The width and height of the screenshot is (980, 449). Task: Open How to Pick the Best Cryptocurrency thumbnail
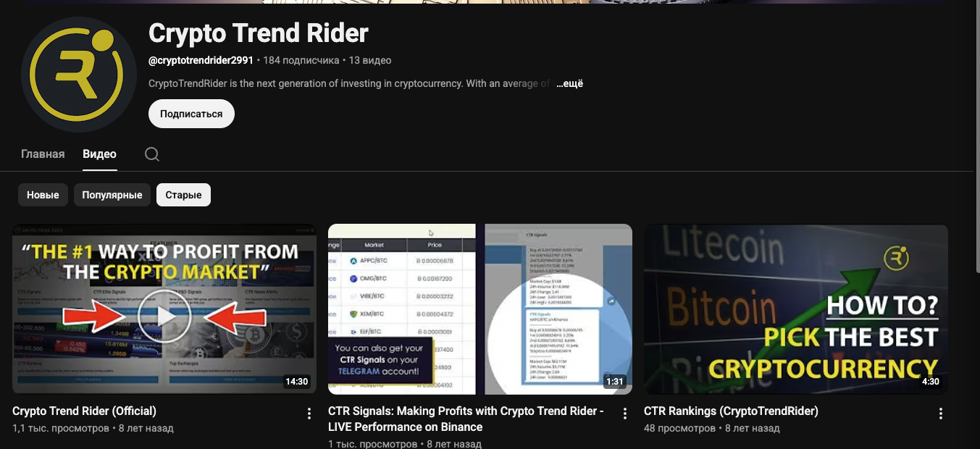[796, 309]
